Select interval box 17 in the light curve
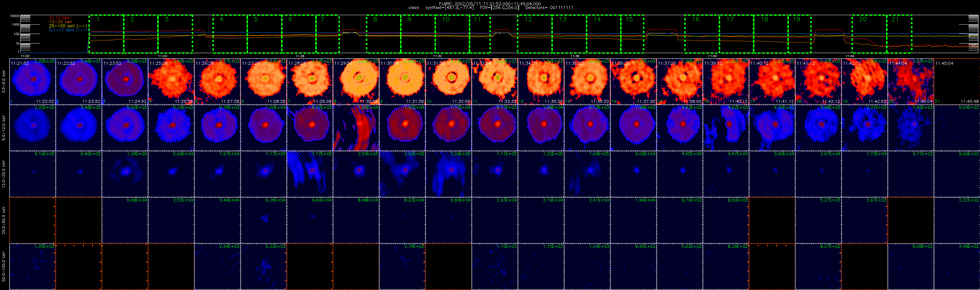Image resolution: width=980 pixels, height=290 pixels. 737,34
